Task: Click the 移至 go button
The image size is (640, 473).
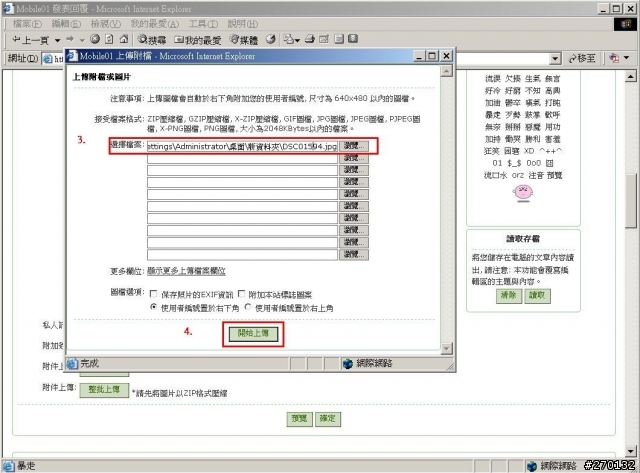Action: 582,59
